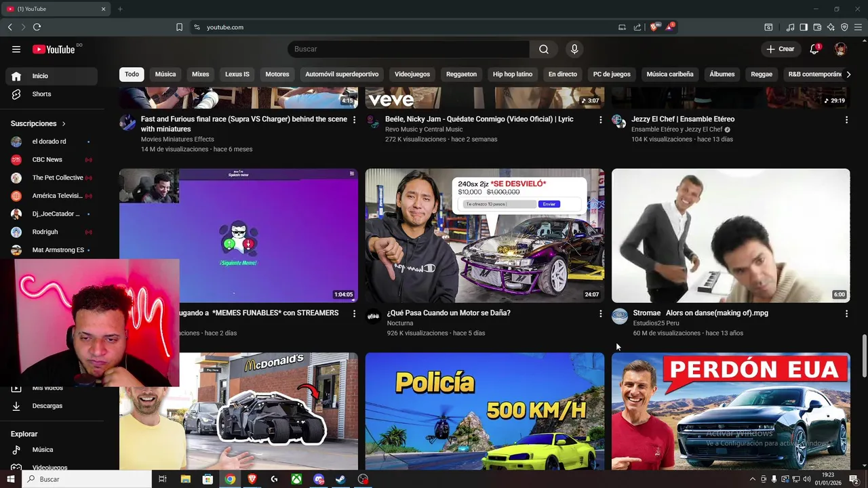This screenshot has width=868, height=488.
Task: Open Mat Armstrong ES subscription
Action: click(50, 250)
